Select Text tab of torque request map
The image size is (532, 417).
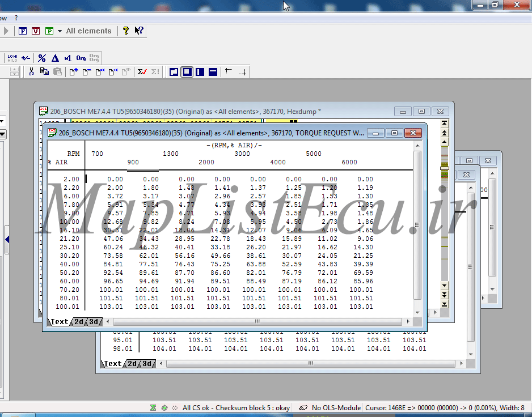(60, 322)
